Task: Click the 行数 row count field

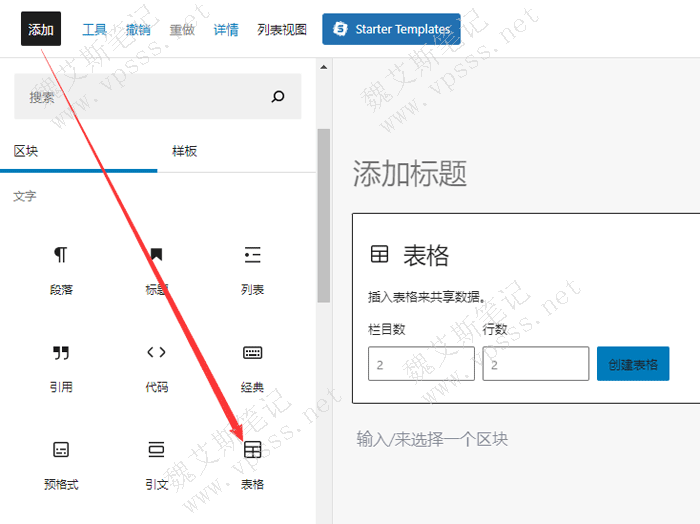Action: pyautogui.click(x=535, y=364)
